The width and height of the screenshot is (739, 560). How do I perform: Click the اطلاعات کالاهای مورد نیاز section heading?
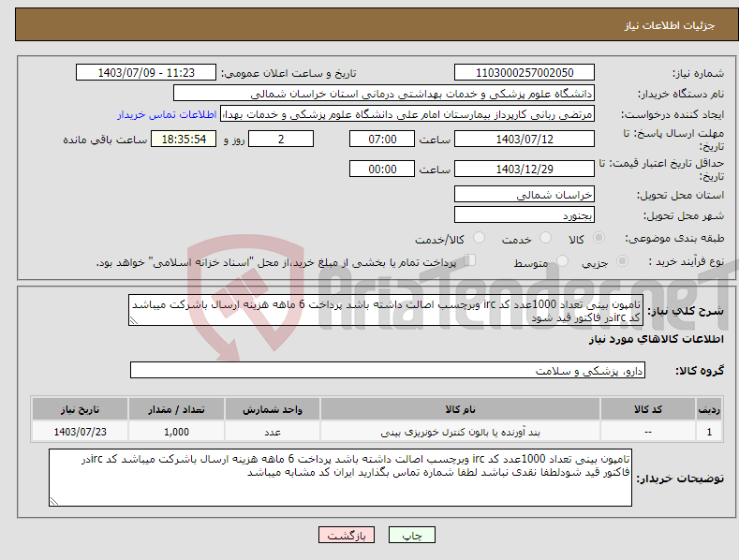[656, 339]
